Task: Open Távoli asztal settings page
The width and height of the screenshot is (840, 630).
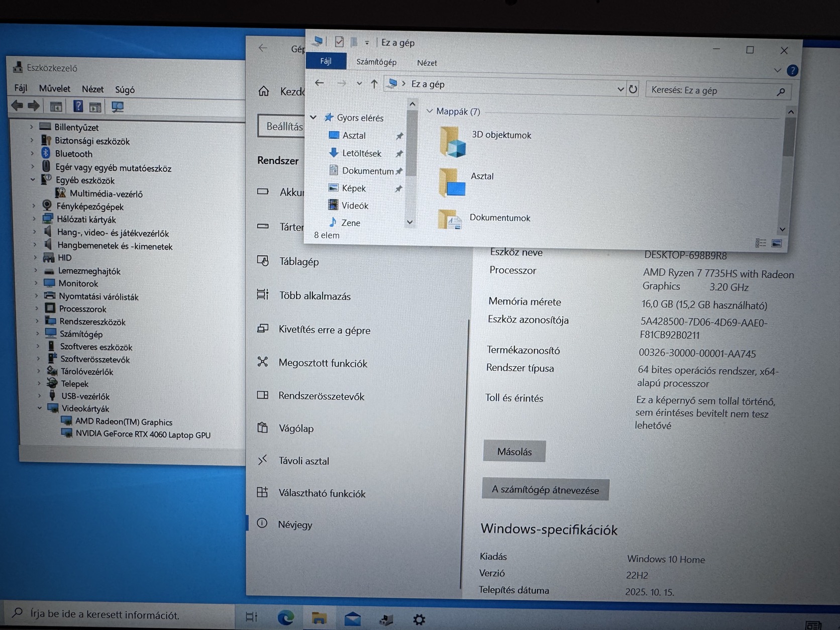Action: 303,461
